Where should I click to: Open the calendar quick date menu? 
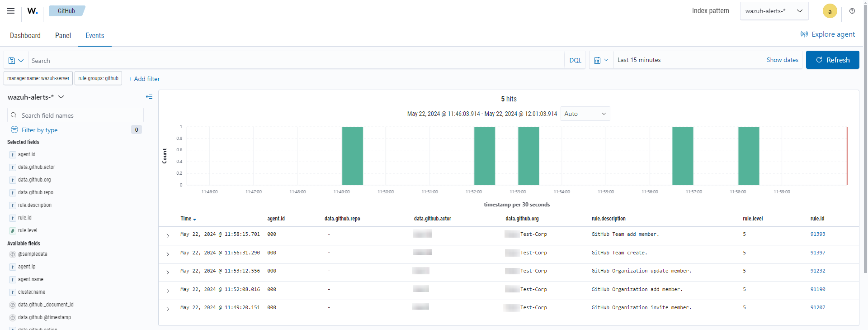point(601,60)
